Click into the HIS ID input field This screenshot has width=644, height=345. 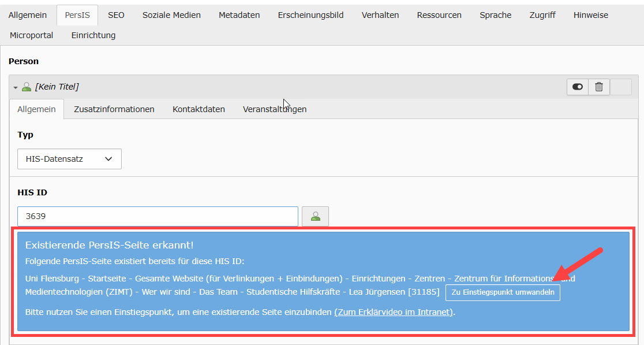point(158,216)
